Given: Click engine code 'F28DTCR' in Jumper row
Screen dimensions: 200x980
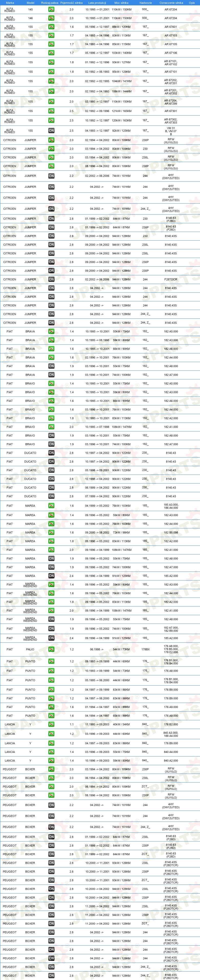Looking at the screenshot, I should point(171,280).
